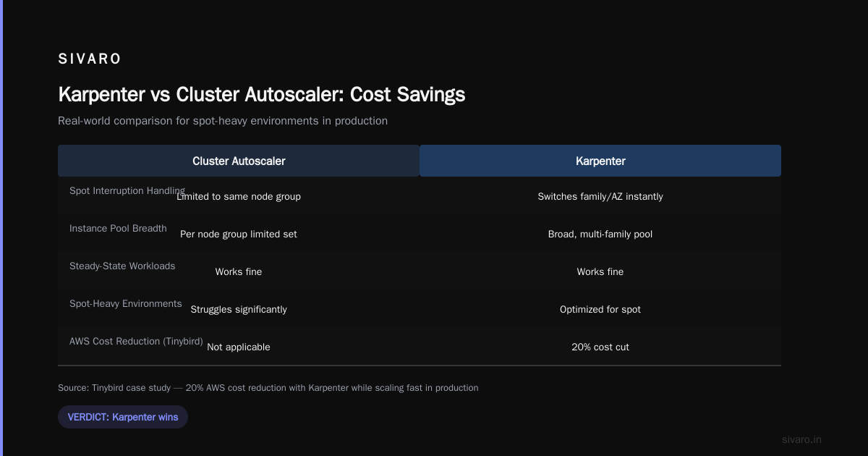
Task: Click the 'Switches family/AZ instantly' cell
Action: coord(600,196)
